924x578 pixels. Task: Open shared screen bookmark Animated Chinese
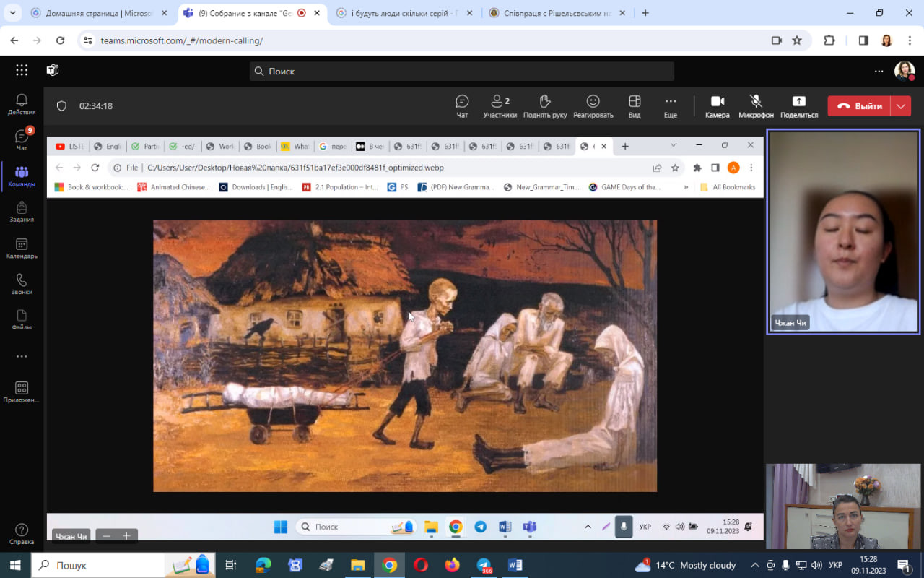coord(173,187)
